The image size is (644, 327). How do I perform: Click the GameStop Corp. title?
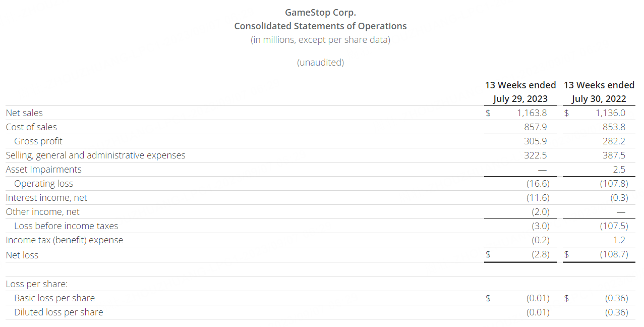tap(320, 13)
